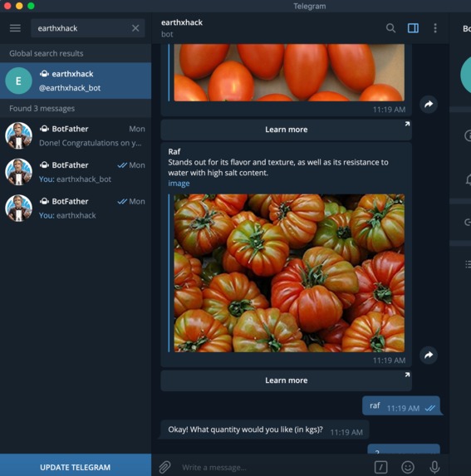Click the 'What quantity would you like' message

tap(265, 429)
